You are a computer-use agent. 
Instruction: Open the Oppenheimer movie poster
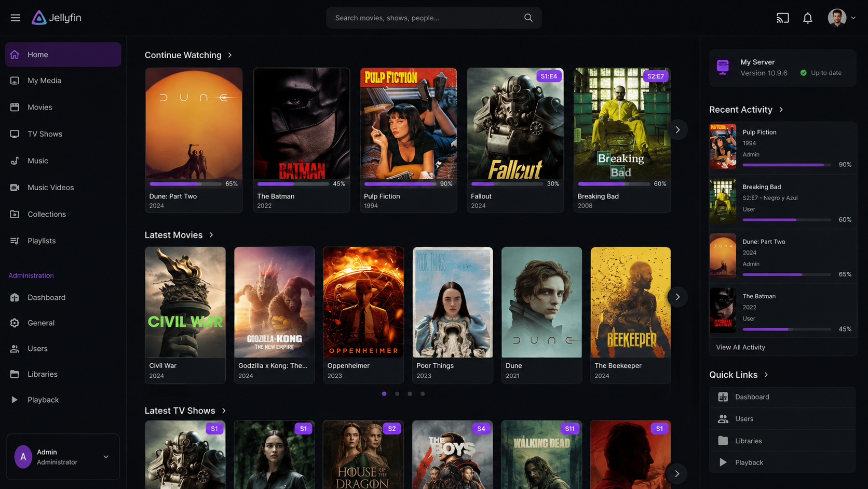tap(363, 302)
